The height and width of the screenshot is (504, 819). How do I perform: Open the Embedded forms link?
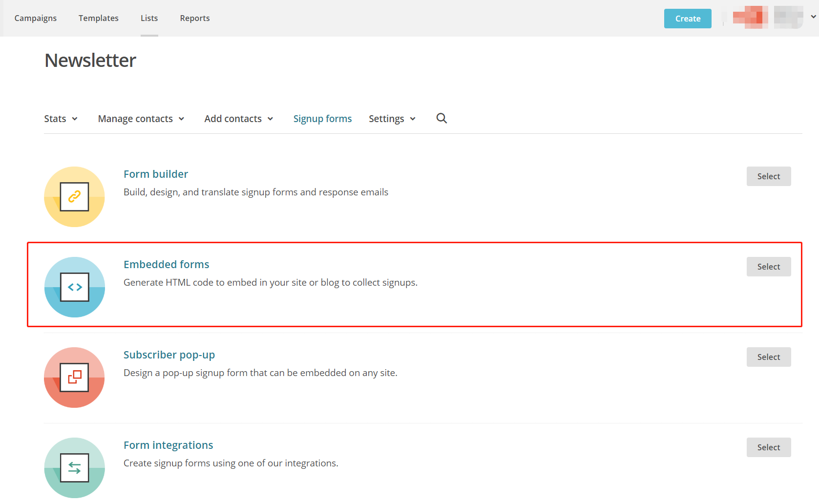(x=167, y=264)
